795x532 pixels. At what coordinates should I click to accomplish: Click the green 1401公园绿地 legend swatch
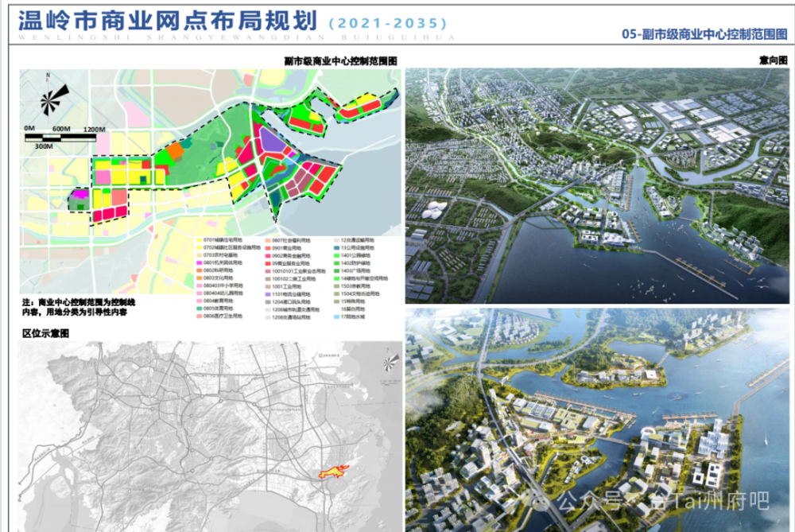[x=335, y=255]
